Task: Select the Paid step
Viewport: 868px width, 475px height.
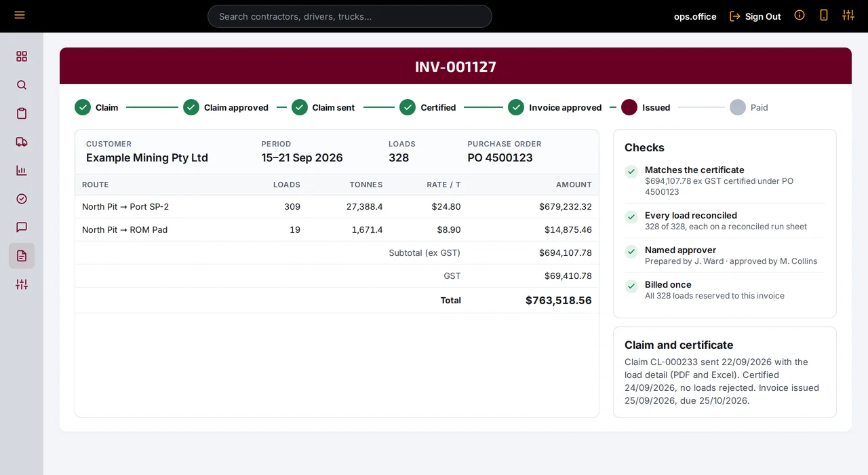Action: 749,107
